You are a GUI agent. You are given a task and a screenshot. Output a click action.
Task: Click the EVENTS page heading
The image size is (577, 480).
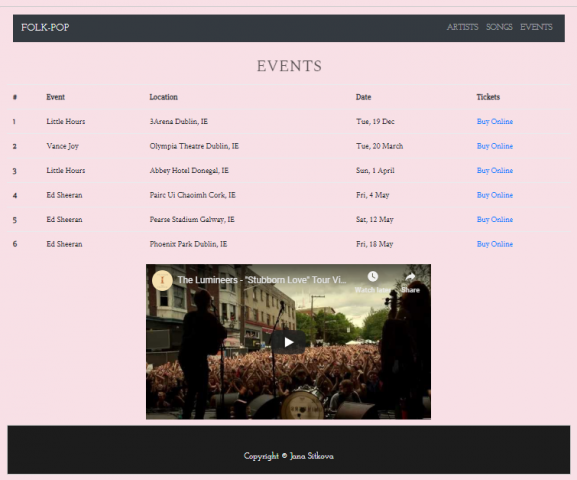289,66
